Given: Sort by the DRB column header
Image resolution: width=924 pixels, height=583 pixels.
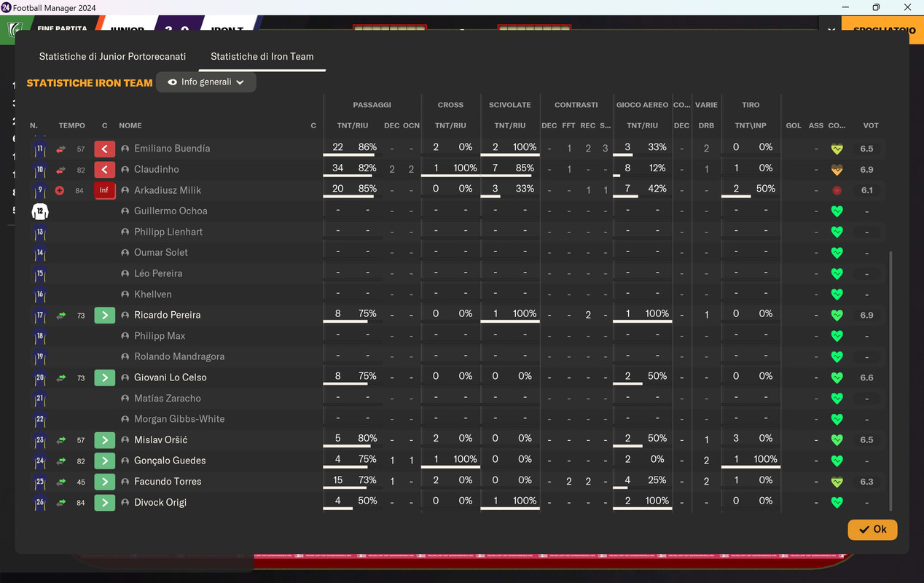Looking at the screenshot, I should 706,125.
